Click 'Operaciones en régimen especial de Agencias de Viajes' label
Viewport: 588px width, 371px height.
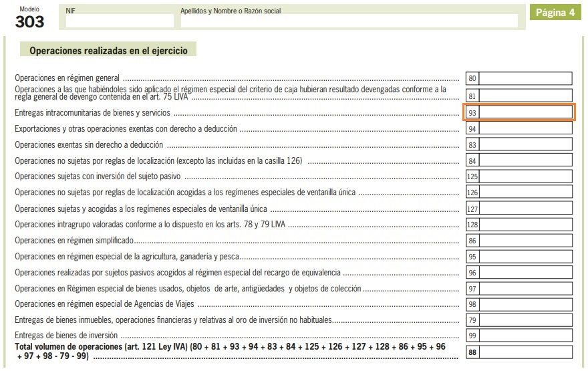point(104,304)
